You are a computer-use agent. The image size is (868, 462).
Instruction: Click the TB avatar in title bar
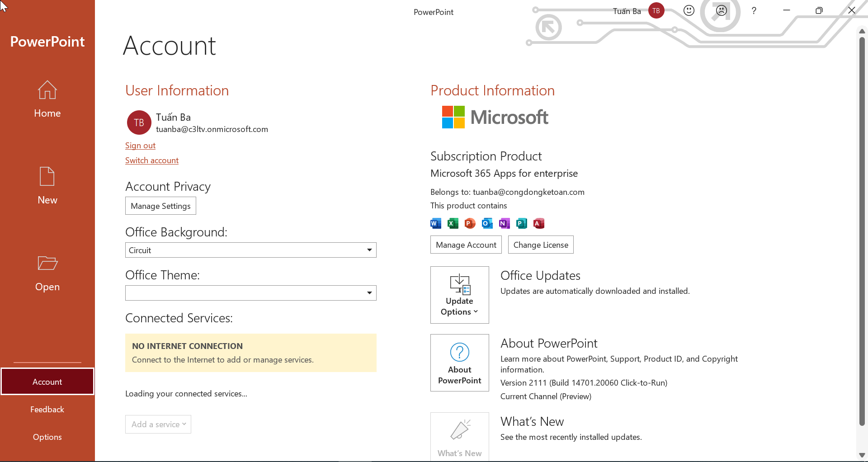coord(656,10)
